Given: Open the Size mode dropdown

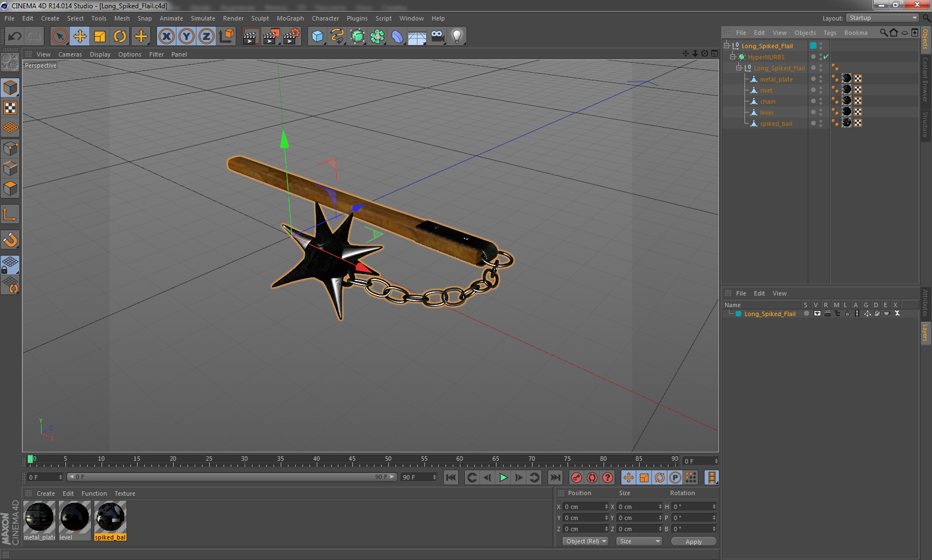Looking at the screenshot, I should [x=640, y=541].
